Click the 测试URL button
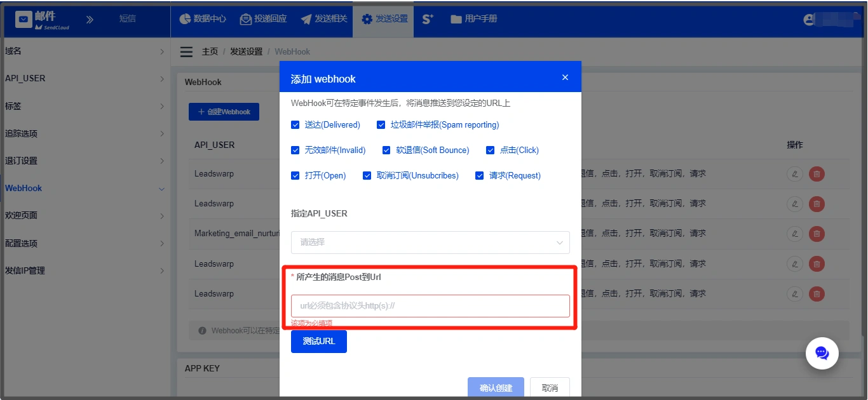The height and width of the screenshot is (400, 868). pyautogui.click(x=319, y=342)
